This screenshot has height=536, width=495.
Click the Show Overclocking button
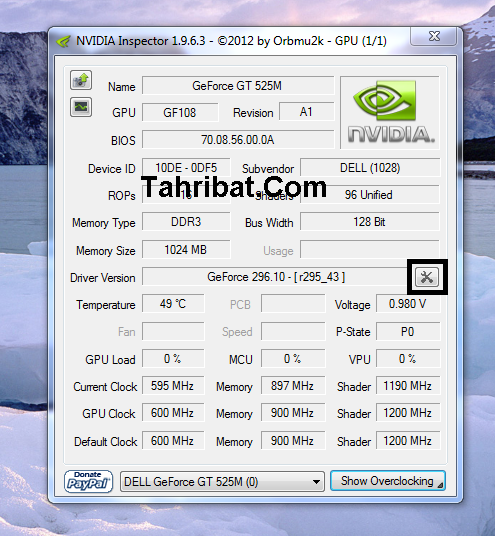tap(388, 481)
